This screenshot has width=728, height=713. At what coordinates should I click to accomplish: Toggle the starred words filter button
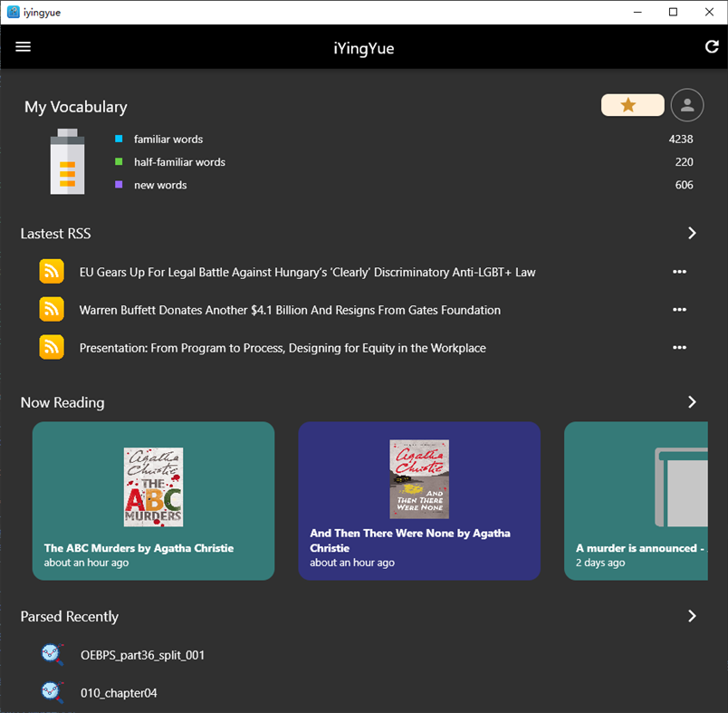[x=632, y=104]
